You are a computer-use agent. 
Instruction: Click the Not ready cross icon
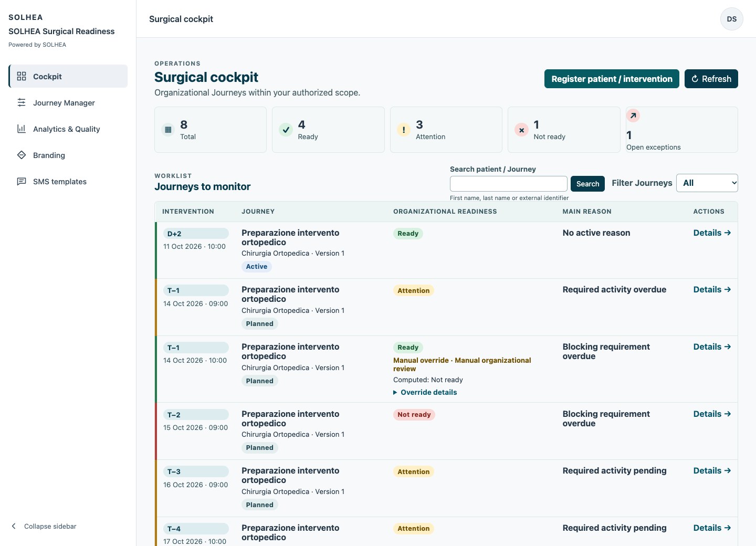tap(521, 130)
